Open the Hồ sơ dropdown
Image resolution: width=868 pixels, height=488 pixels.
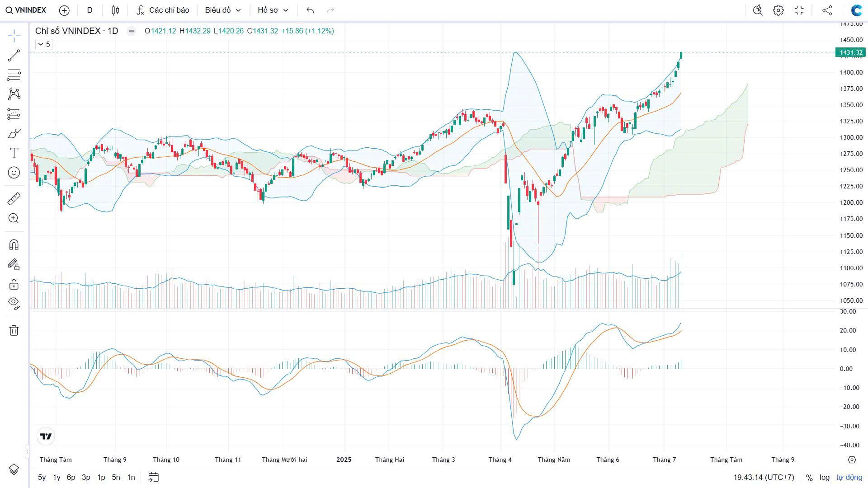click(273, 10)
